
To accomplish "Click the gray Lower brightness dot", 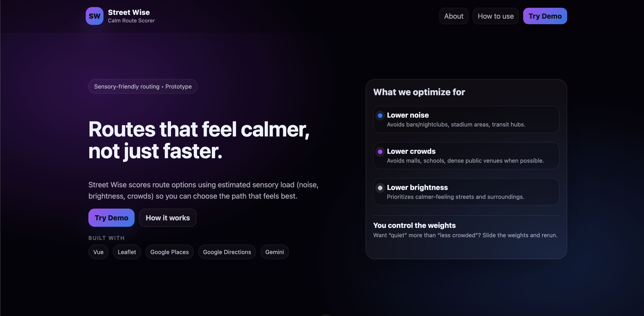I will point(380,188).
